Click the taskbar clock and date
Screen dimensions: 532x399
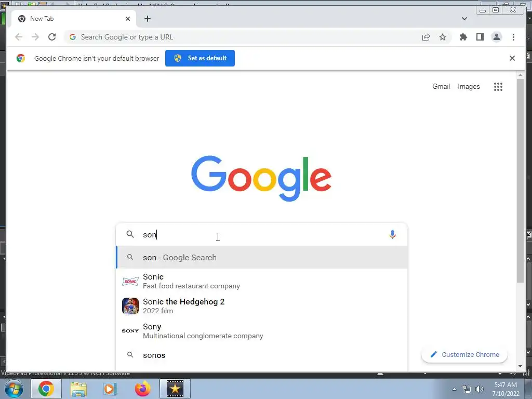pyautogui.click(x=506, y=389)
